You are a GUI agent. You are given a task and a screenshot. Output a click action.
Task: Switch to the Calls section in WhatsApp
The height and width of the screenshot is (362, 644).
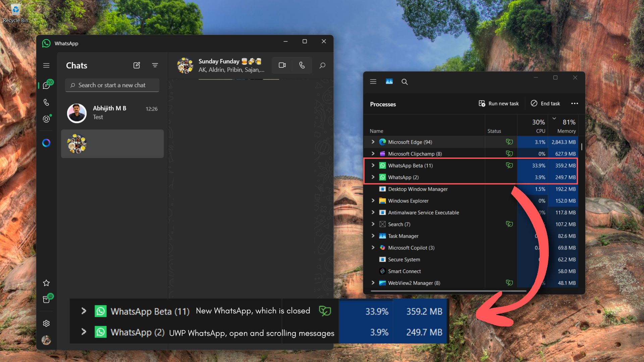(46, 102)
